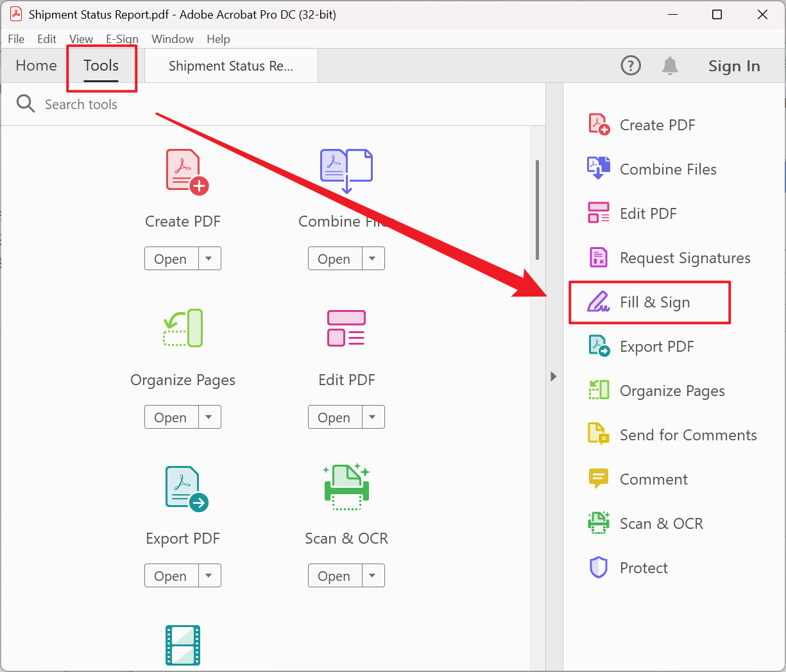Select the Organize Pages tool icon in grid
The height and width of the screenshot is (672, 786).
183,328
